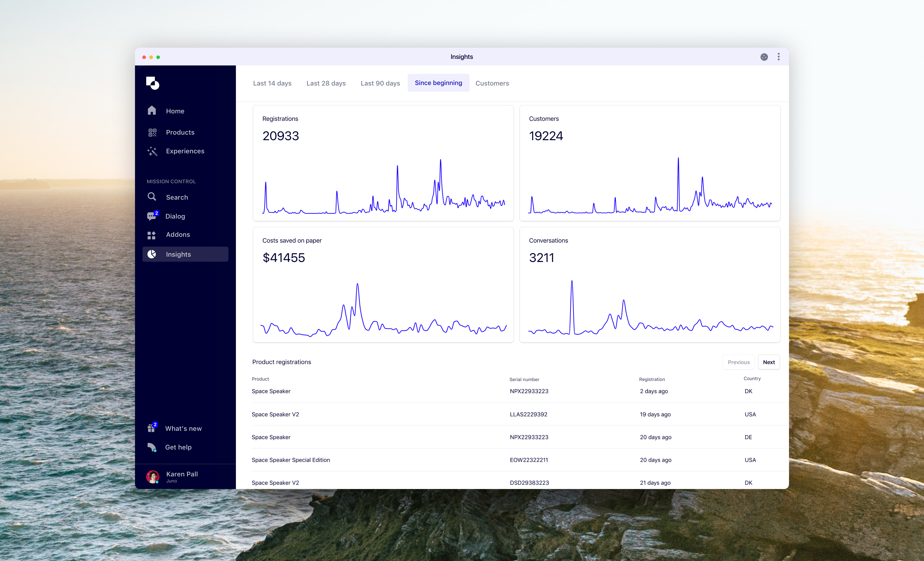The height and width of the screenshot is (561, 924).
Task: Select the Last 28 days tab
Action: tap(326, 83)
